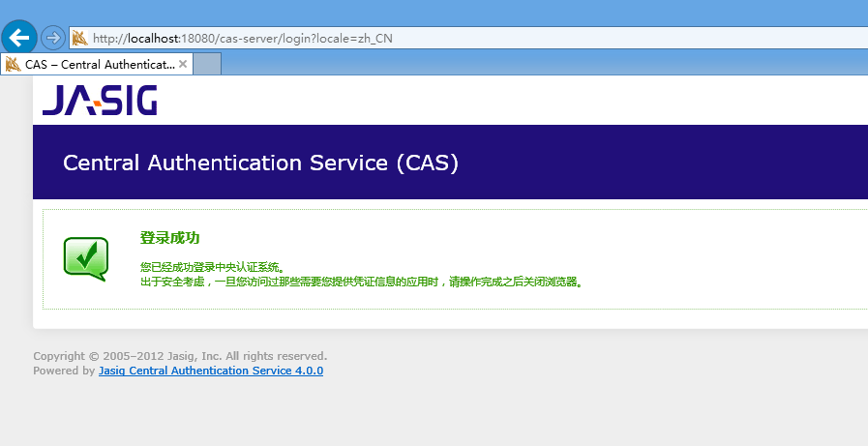This screenshot has height=446, width=868.
Task: Select the CAS – Central Authentication tab
Action: coord(97,64)
